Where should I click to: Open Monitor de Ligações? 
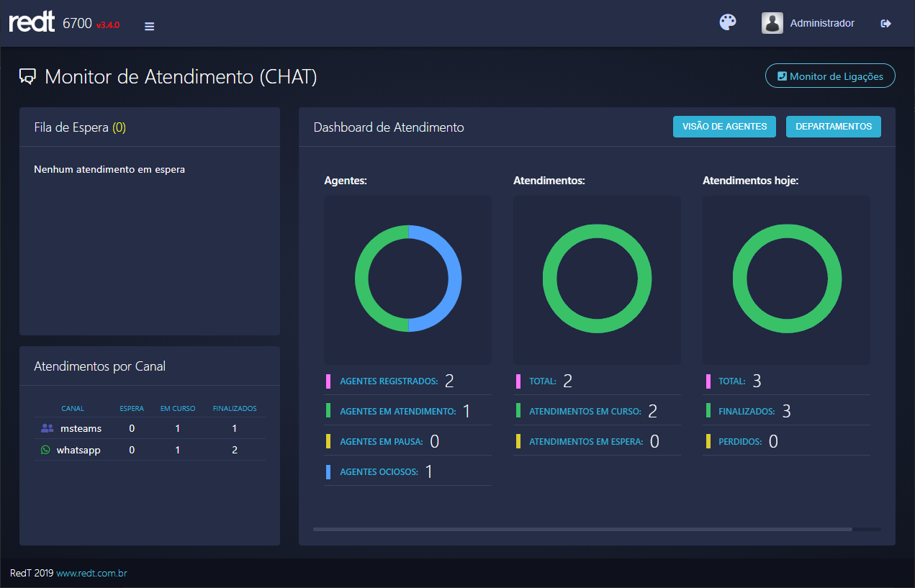pyautogui.click(x=829, y=76)
